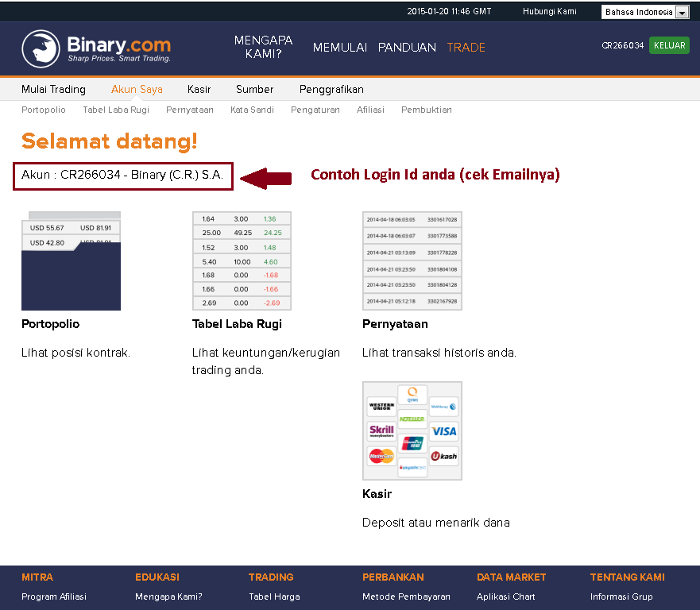Open the Sumber tab
Screen dimensions: 700x610
tap(254, 89)
